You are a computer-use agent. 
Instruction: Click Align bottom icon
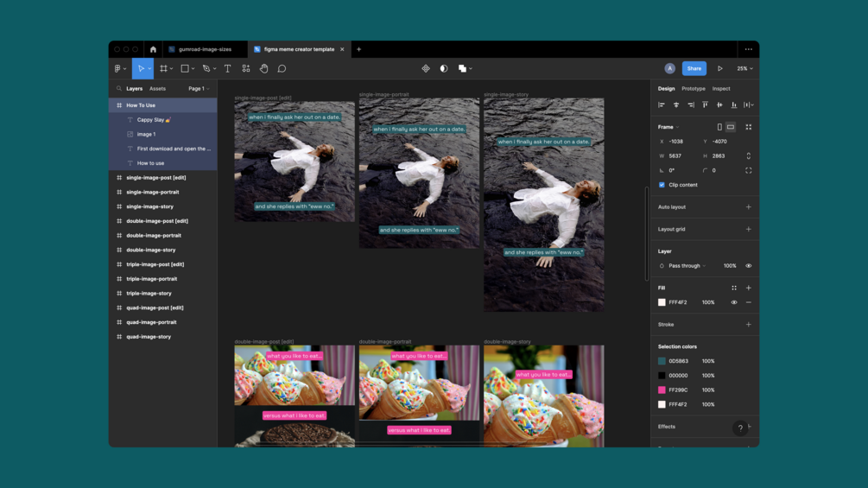(734, 105)
